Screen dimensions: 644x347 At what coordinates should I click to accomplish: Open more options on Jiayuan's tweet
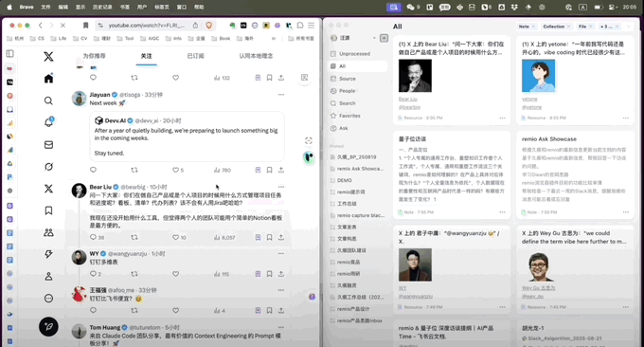click(281, 95)
